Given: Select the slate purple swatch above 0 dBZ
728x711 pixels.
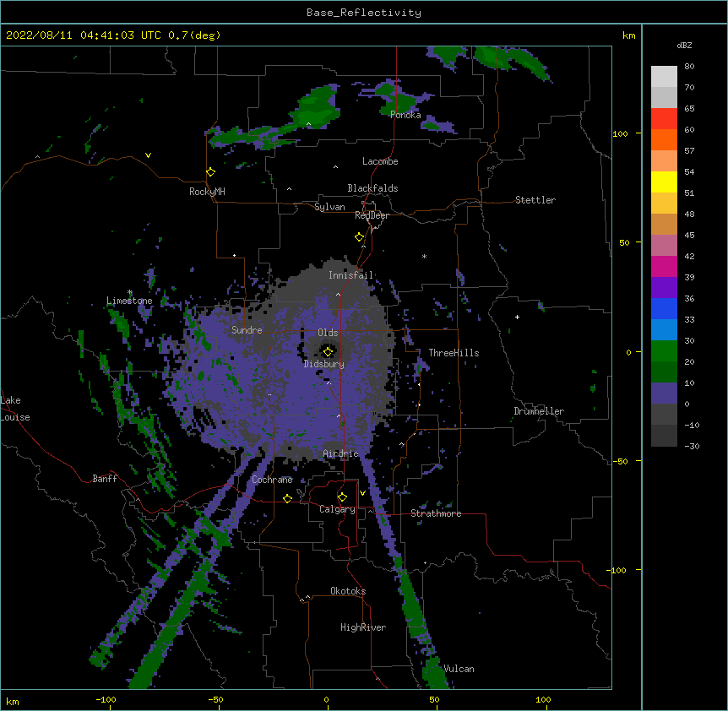Looking at the screenshot, I should tap(664, 393).
